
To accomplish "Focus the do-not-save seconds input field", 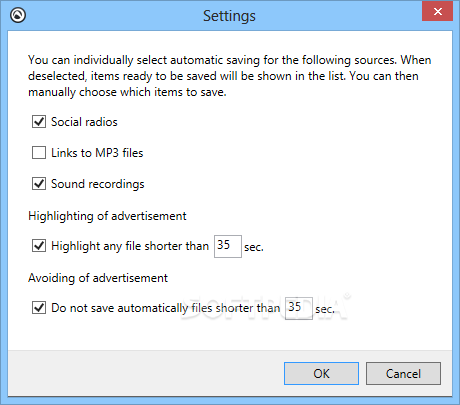I will click(x=299, y=308).
